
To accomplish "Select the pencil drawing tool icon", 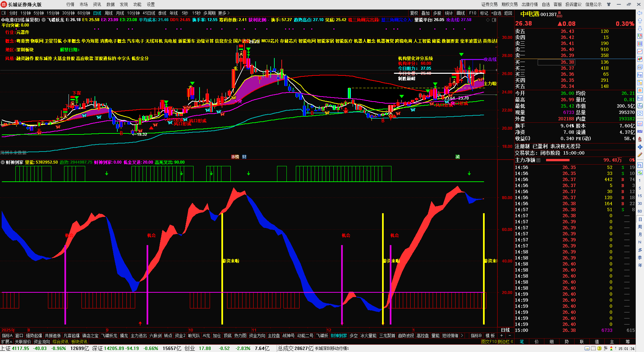I will click(640, 155).
